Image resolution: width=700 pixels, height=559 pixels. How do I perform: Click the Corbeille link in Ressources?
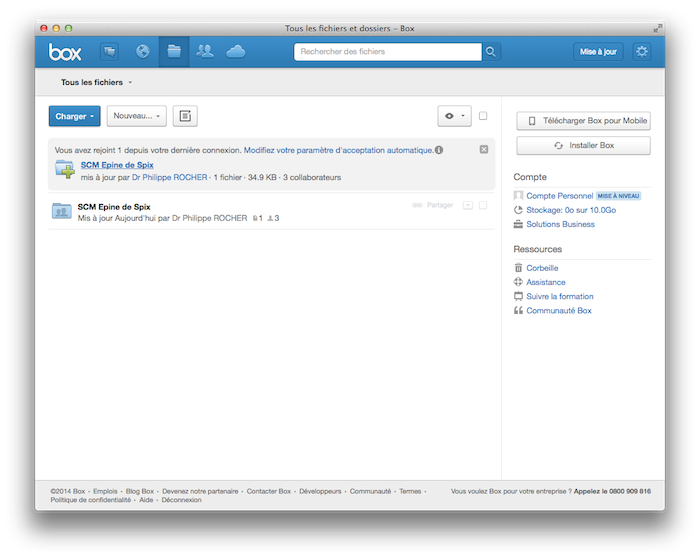(x=542, y=268)
